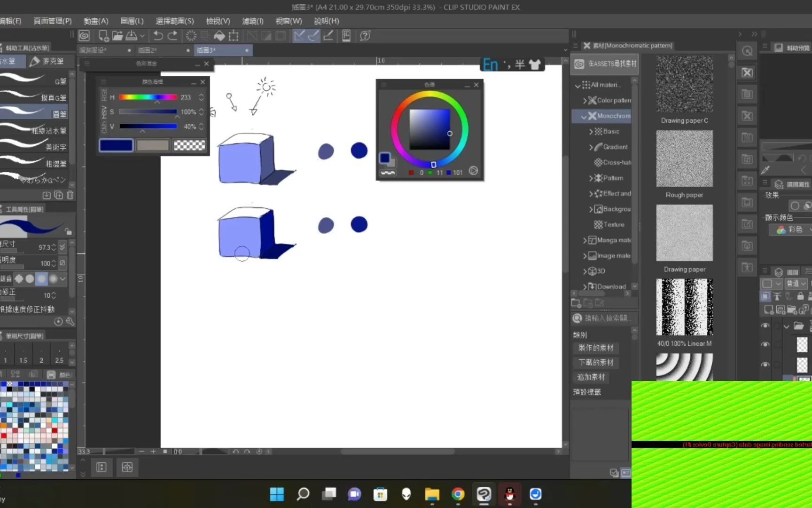Select the gray sub color swatch
Screen dimensions: 812x508
click(x=153, y=145)
